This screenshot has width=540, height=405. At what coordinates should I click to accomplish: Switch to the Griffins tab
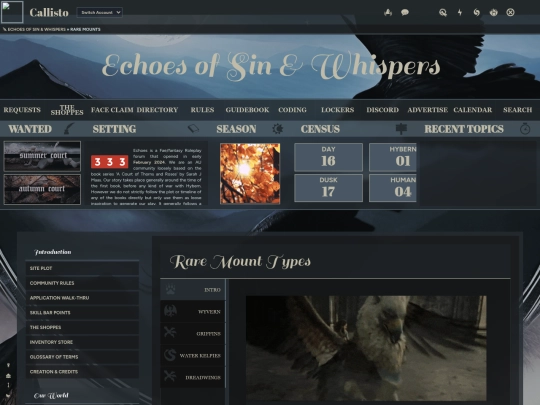193,333
